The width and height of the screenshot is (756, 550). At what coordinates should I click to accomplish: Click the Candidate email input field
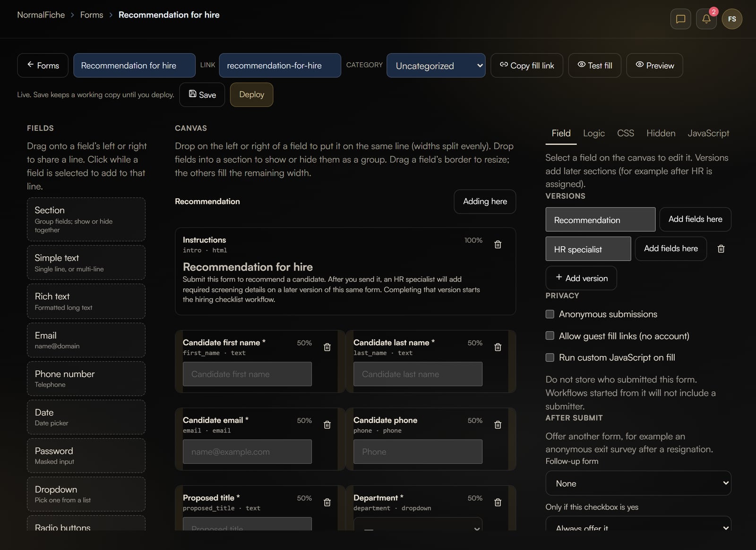(x=247, y=452)
